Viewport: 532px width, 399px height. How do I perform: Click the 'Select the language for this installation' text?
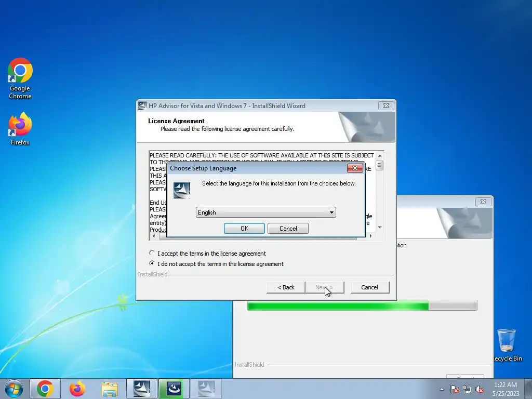(x=279, y=183)
